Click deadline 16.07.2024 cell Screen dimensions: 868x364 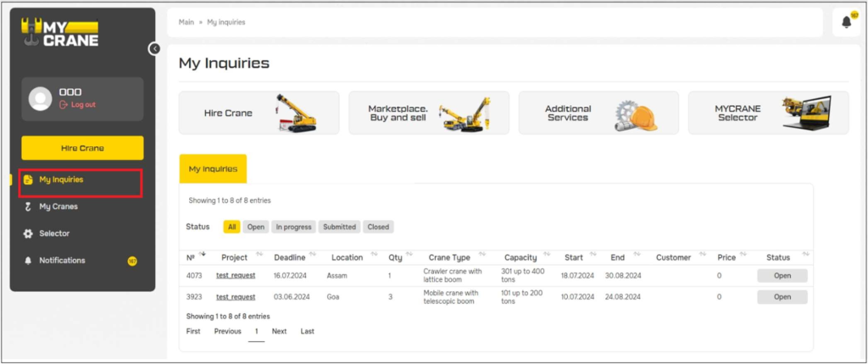290,275
